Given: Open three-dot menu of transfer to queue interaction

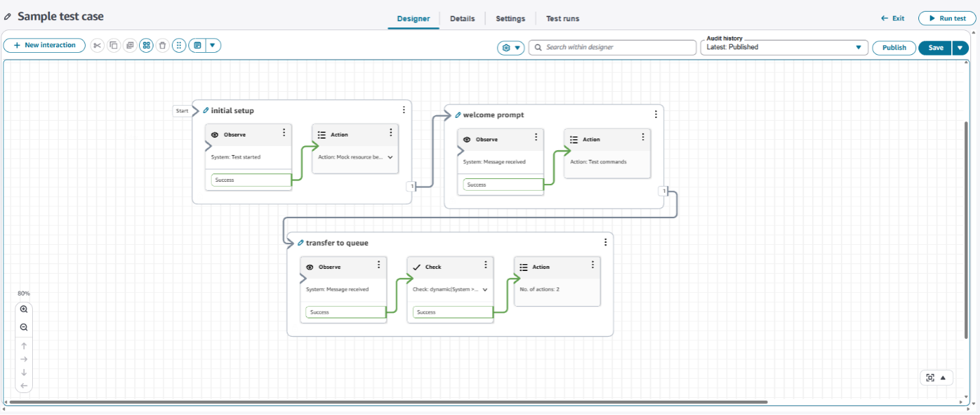Looking at the screenshot, I should [x=605, y=242].
